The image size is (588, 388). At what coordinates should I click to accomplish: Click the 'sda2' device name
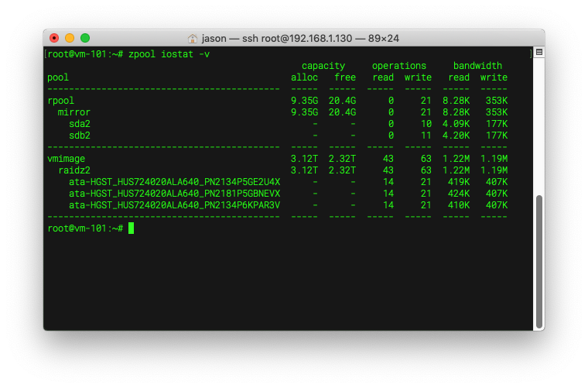80,124
